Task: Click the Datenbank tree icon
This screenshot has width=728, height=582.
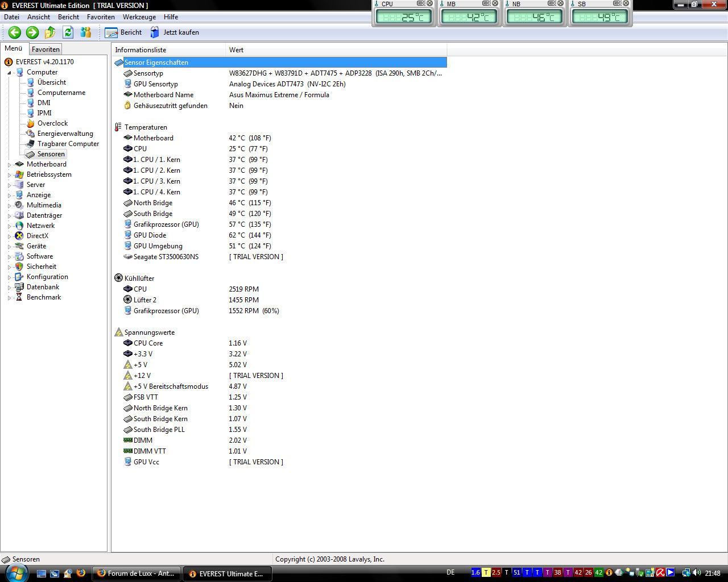Action: coord(20,287)
